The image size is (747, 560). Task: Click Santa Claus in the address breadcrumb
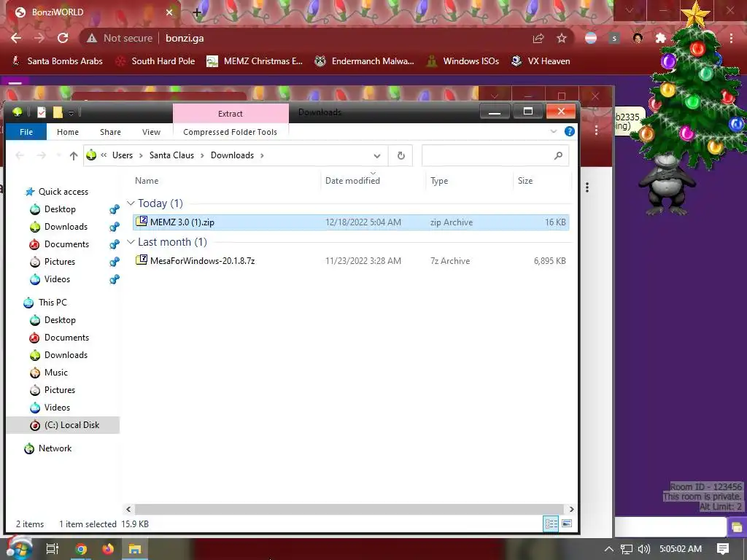coord(171,155)
